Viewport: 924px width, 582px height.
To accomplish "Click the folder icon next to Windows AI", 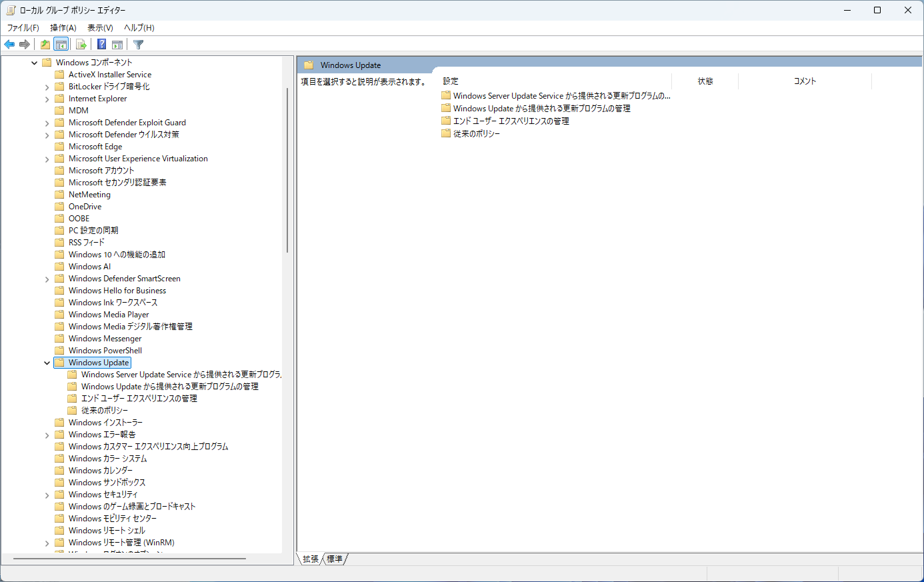I will (59, 267).
